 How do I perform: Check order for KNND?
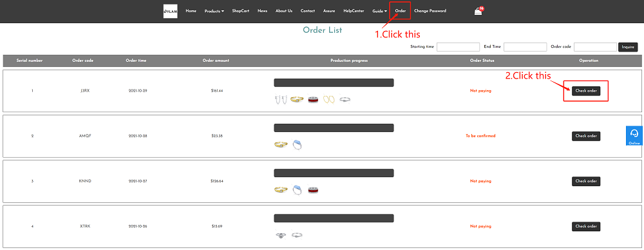(586, 181)
